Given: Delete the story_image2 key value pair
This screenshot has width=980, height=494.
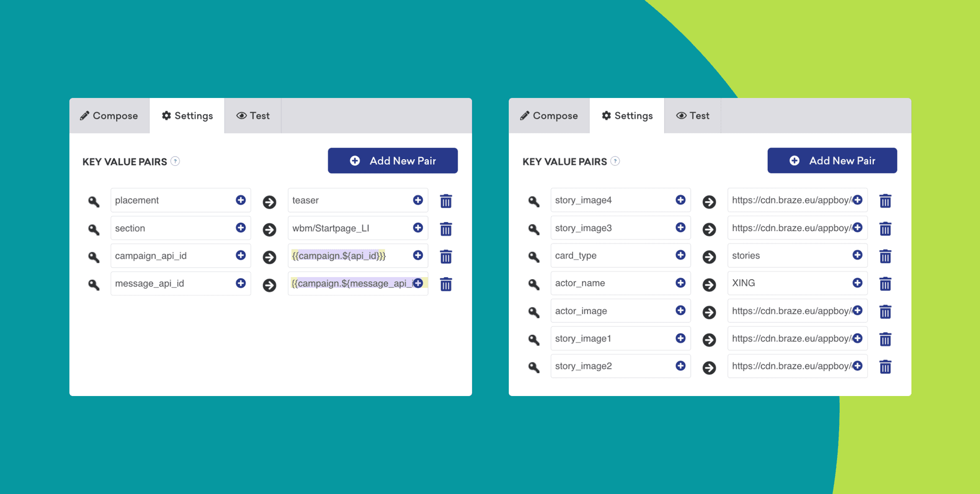Looking at the screenshot, I should [x=885, y=367].
